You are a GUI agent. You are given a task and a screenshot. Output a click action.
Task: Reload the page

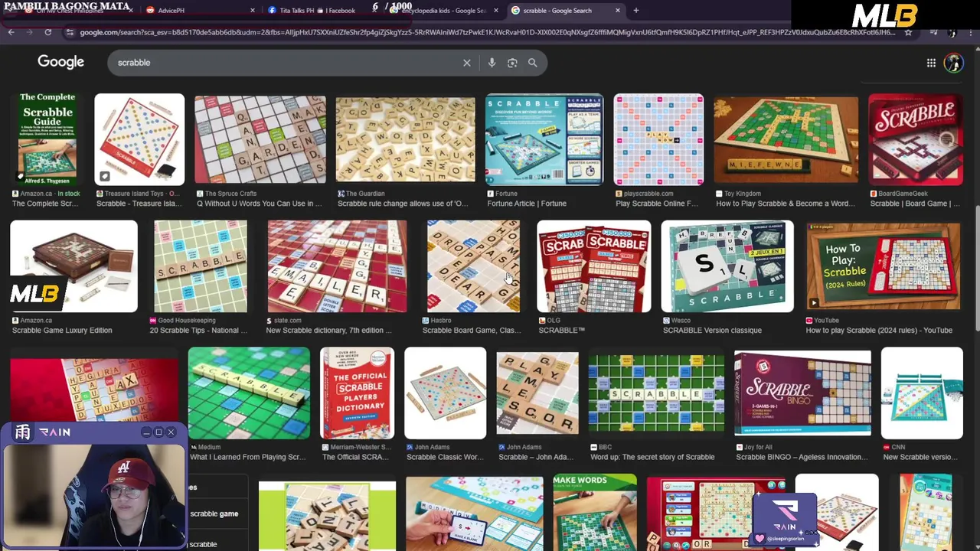47,32
